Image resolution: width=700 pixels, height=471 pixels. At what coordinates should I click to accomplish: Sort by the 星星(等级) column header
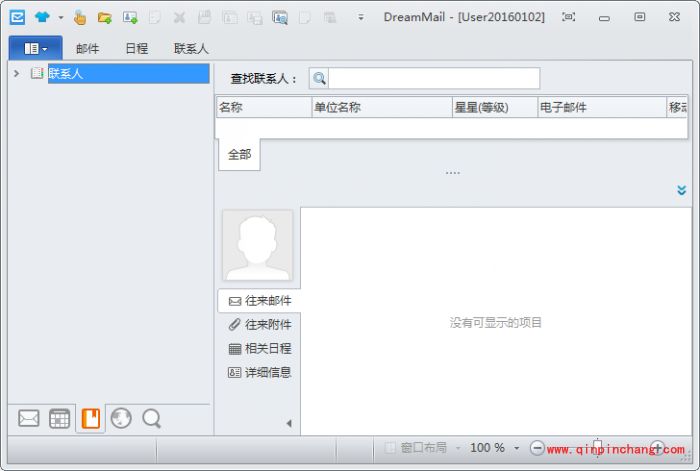coord(495,107)
